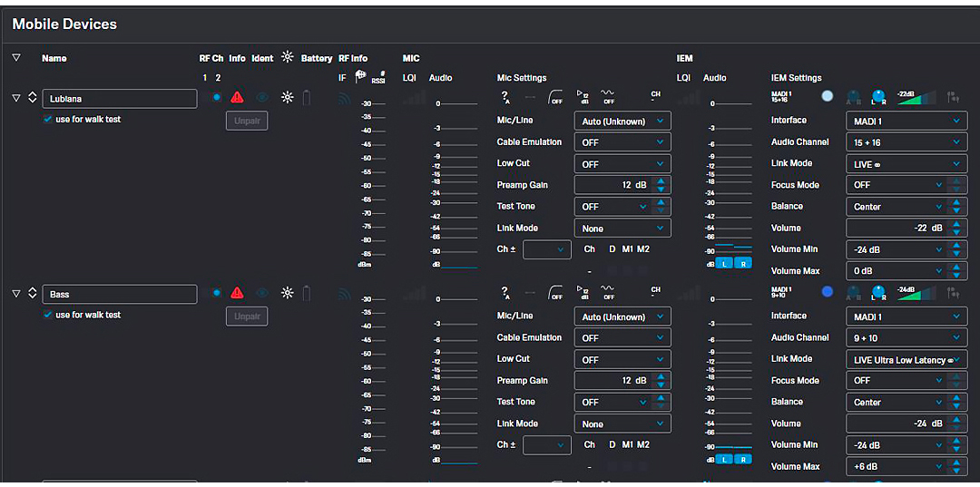Image resolution: width=980 pixels, height=487 pixels.
Task: Toggle the L meter button in Lublana IEM
Action: point(725,263)
